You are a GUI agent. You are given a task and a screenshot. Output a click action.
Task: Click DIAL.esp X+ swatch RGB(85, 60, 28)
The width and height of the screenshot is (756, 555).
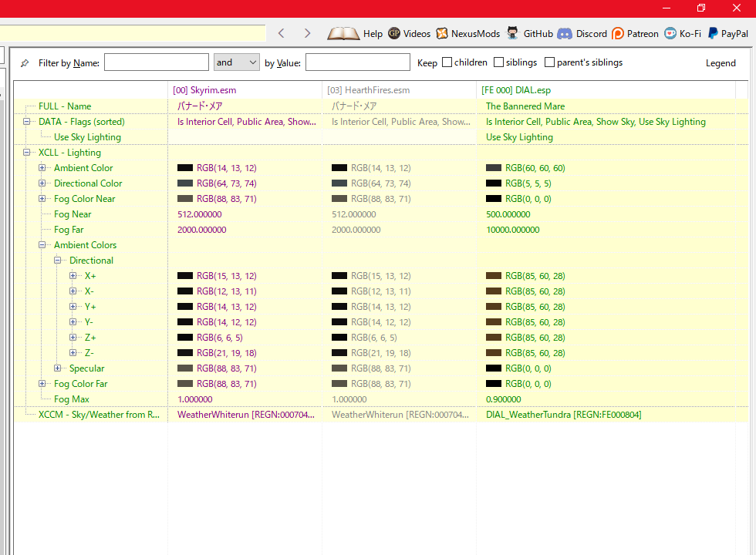pyautogui.click(x=494, y=276)
